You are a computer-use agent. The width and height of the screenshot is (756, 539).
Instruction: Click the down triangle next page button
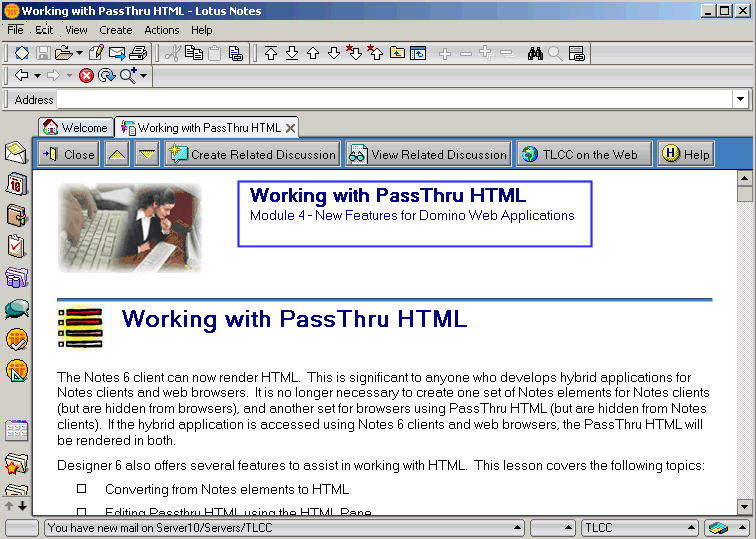(147, 154)
